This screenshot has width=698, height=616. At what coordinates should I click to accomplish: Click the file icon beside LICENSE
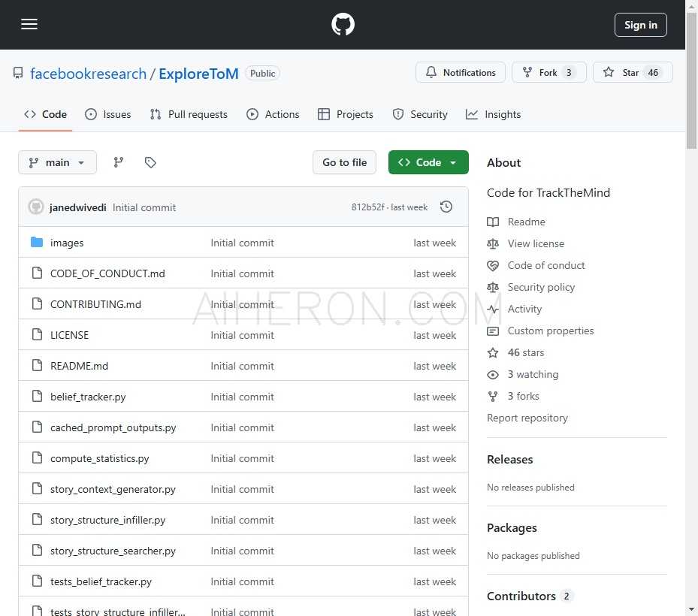pos(38,334)
